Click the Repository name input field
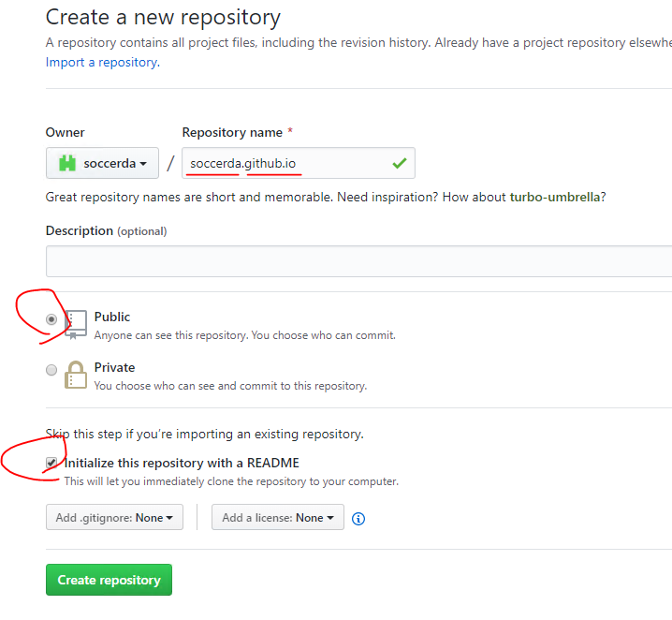672x620 pixels. coord(299,163)
